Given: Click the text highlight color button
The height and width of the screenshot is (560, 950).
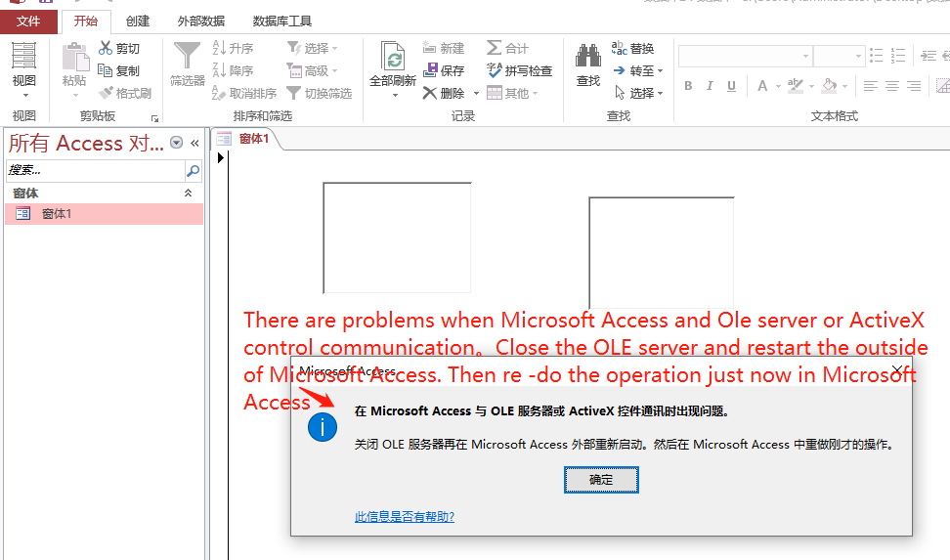Looking at the screenshot, I should [x=796, y=86].
